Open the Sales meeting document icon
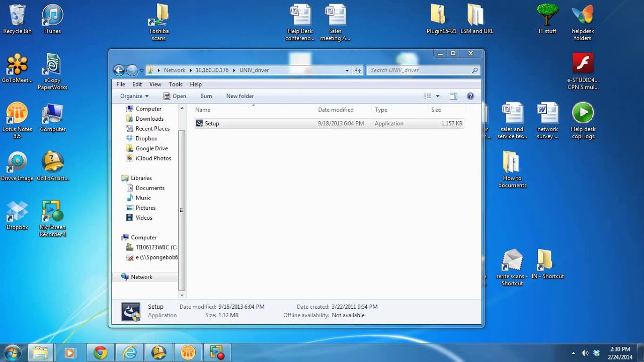The height and width of the screenshot is (362, 644). click(x=335, y=22)
